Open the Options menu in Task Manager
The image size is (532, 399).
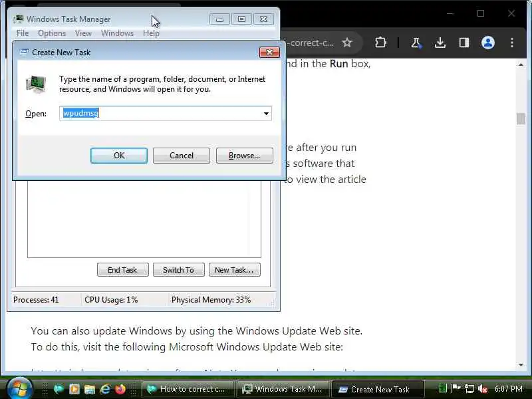52,33
